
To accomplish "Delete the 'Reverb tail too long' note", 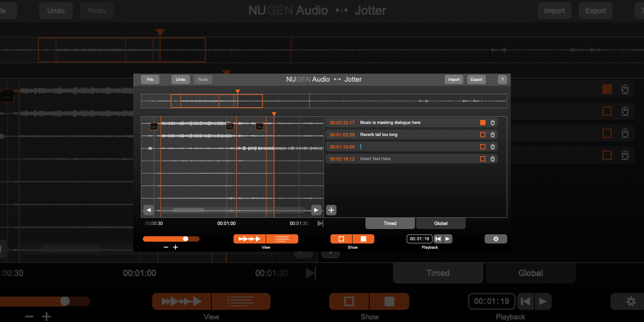I will 493,135.
